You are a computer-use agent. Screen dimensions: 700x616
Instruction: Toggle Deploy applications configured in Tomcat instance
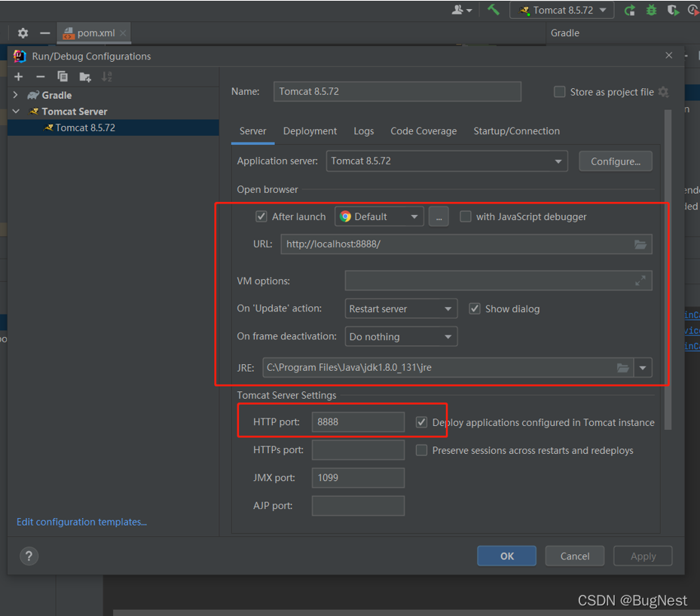click(x=421, y=422)
